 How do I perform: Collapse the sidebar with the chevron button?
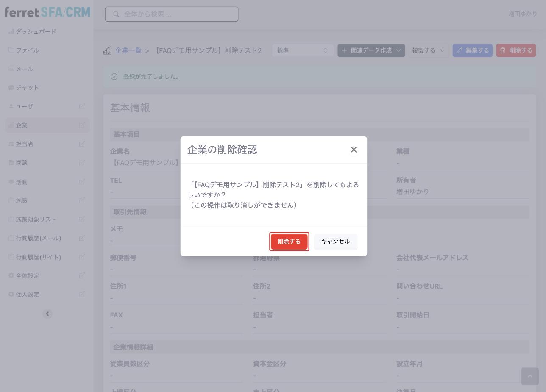(x=47, y=314)
